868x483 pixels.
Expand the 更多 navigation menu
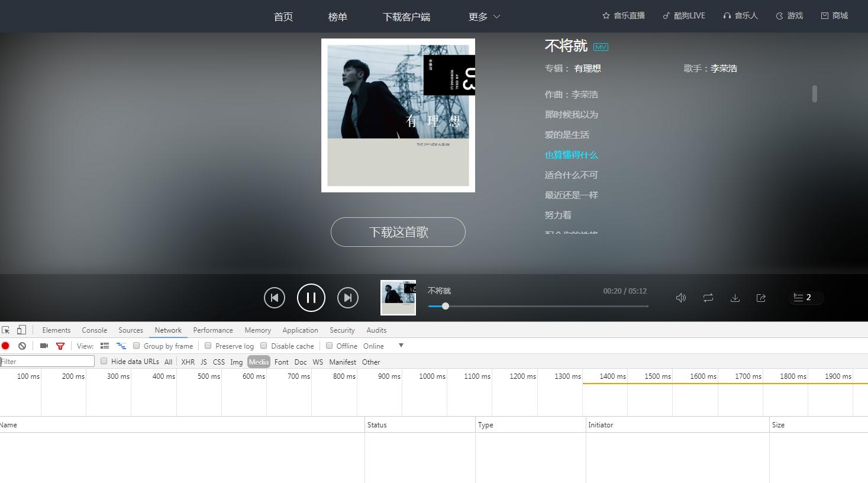[x=483, y=17]
